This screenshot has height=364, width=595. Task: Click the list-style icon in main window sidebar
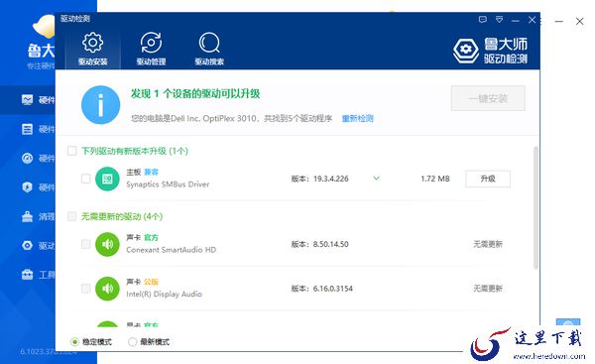pos(27,129)
